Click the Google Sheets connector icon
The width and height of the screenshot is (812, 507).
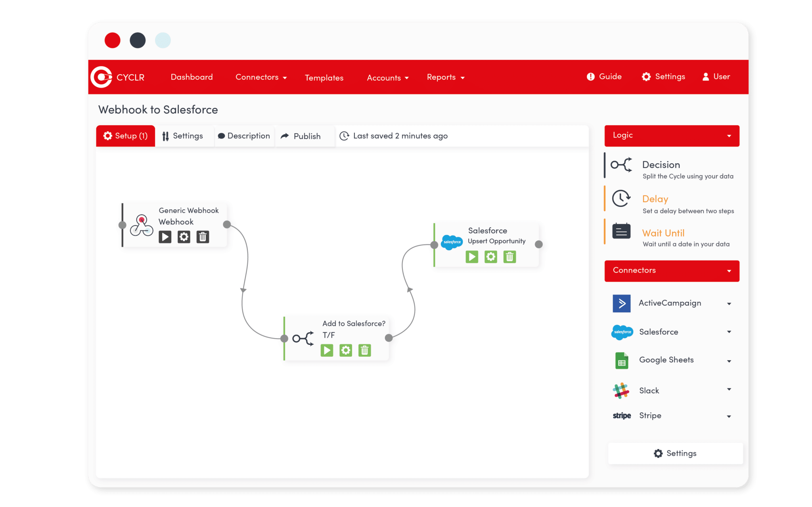622,360
